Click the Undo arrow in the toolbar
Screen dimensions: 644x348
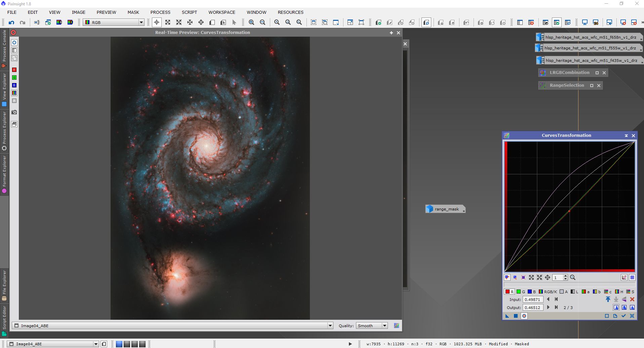pyautogui.click(x=11, y=23)
